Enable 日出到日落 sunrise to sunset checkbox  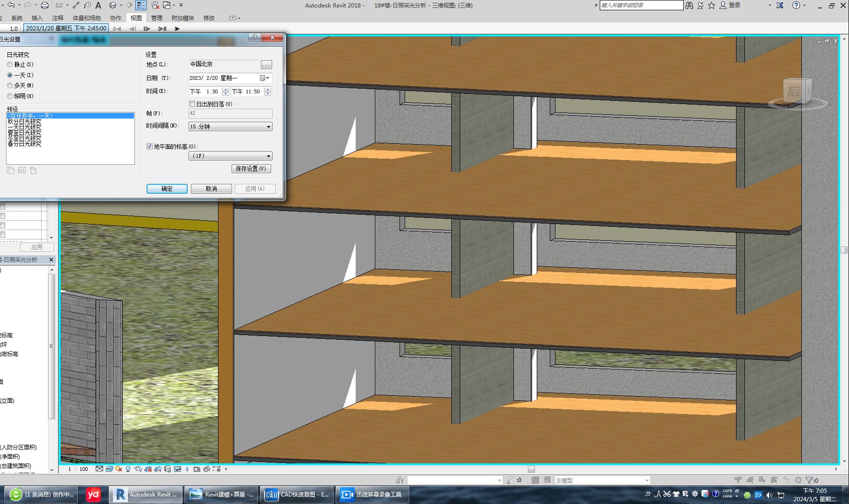(192, 104)
